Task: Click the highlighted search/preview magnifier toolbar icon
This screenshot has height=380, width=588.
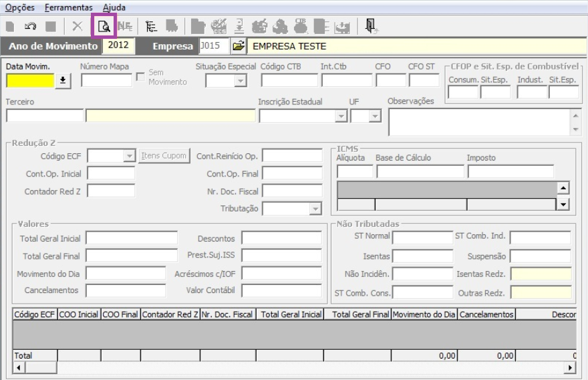Action: pos(104,26)
